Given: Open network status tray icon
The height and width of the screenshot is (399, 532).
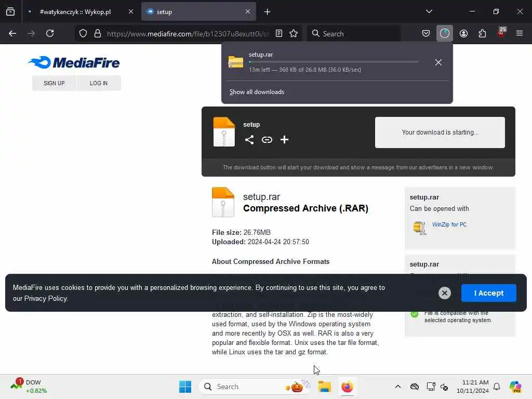Looking at the screenshot, I should (431, 387).
